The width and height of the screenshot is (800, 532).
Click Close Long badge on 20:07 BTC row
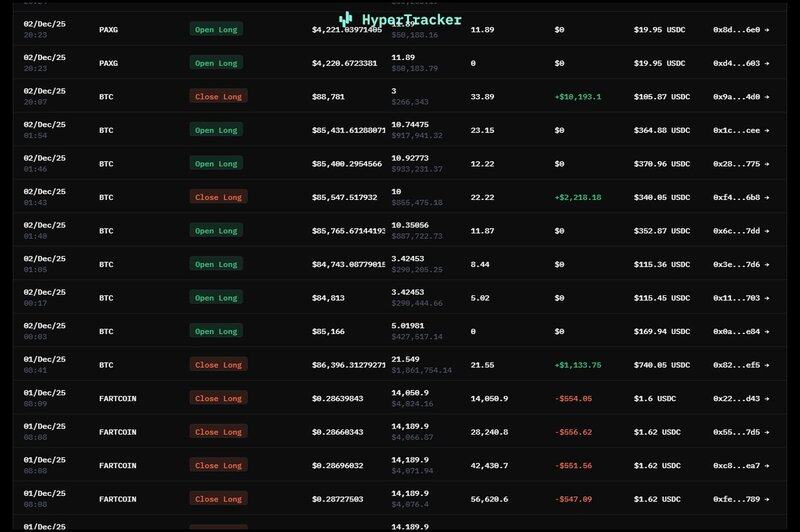tap(218, 97)
